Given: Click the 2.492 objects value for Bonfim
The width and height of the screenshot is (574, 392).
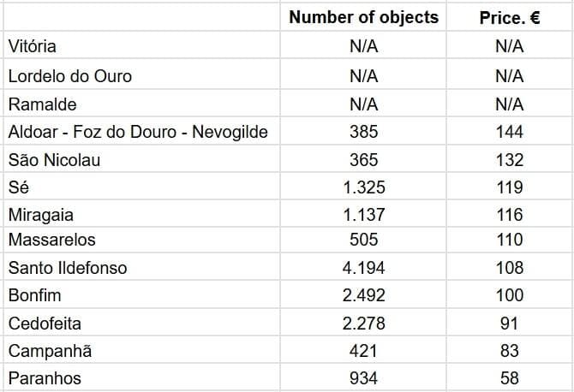Looking at the screenshot, I should pos(363,295).
